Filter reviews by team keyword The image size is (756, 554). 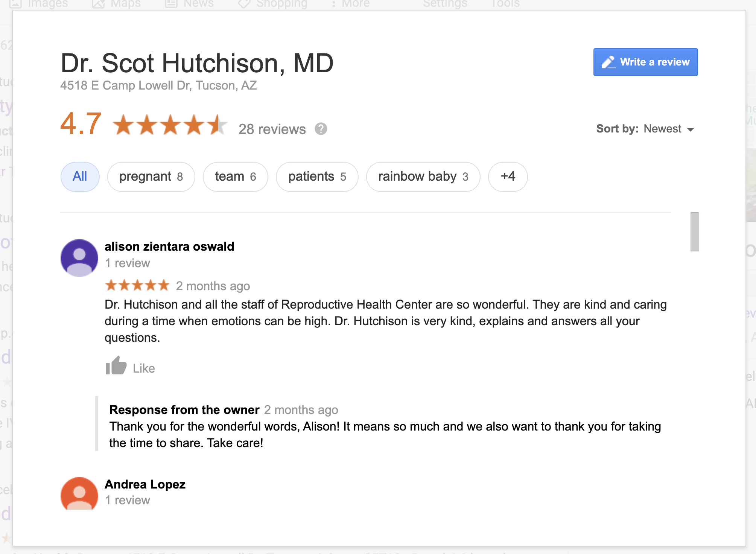pyautogui.click(x=236, y=177)
